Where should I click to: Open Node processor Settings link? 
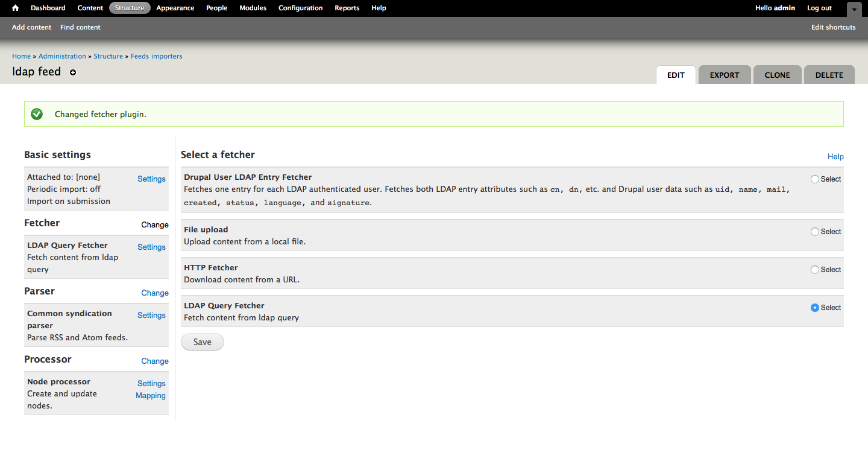(x=151, y=384)
